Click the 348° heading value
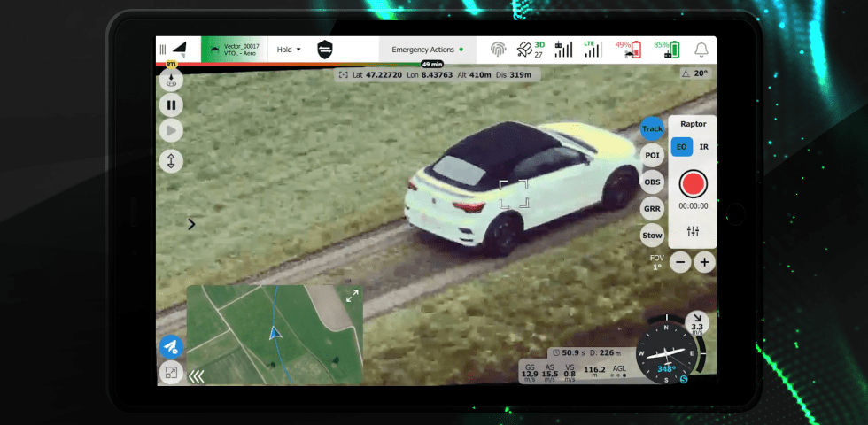 (x=666, y=368)
